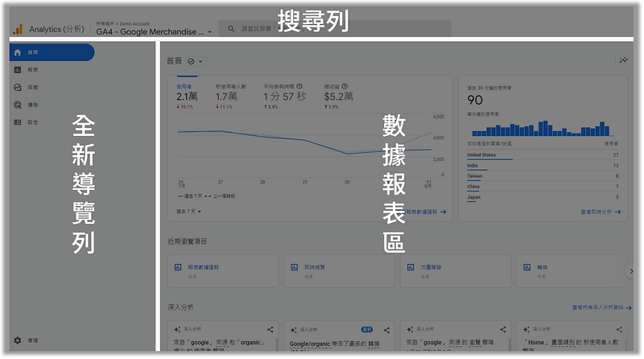Click the United States country row
This screenshot has width=644, height=359.
(x=543, y=155)
